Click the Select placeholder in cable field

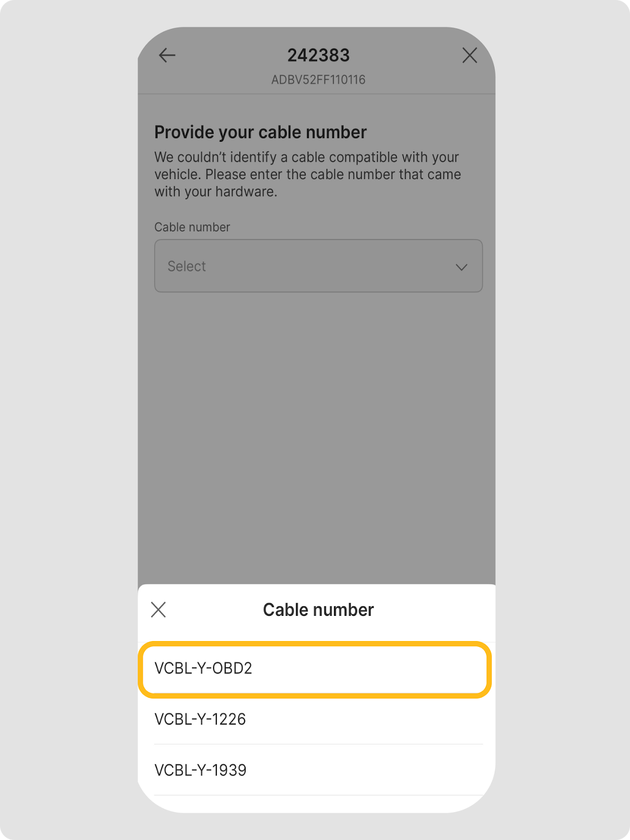point(187,267)
